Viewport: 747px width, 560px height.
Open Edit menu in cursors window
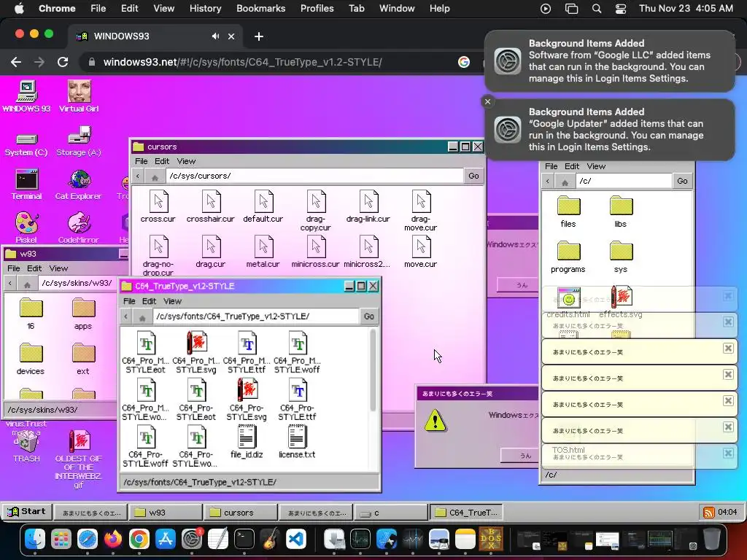coord(162,161)
